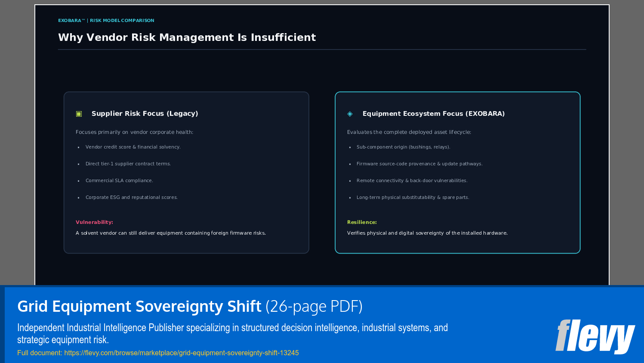The width and height of the screenshot is (644, 363).
Task: Click the 'Equipment Ecosystem Focus (EXOBARA)' heading
Action: coord(434,114)
